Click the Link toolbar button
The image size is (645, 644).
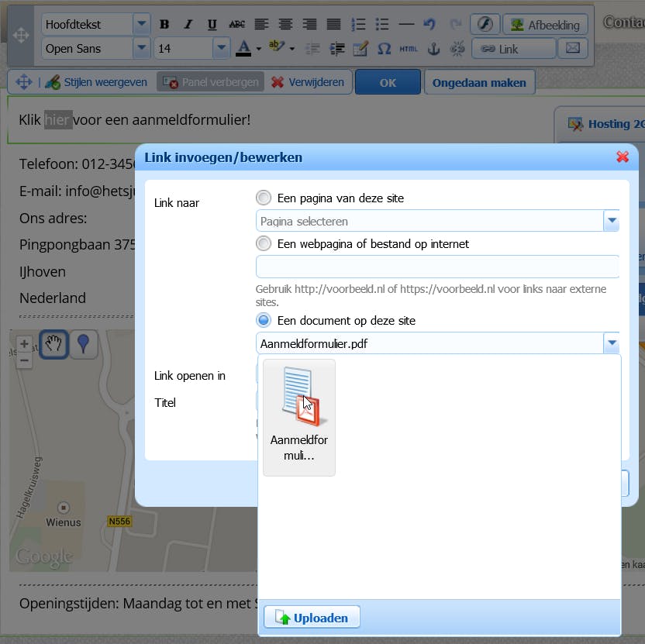[514, 49]
